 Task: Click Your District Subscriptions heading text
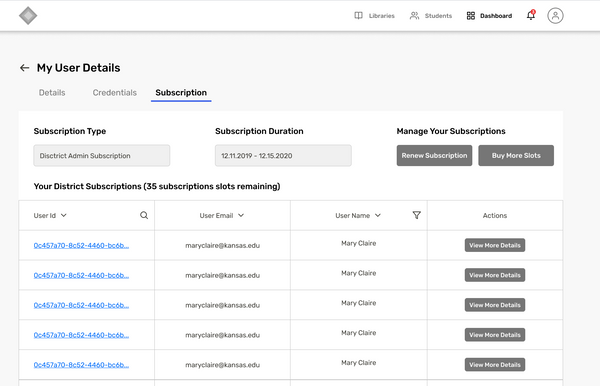[157, 186]
